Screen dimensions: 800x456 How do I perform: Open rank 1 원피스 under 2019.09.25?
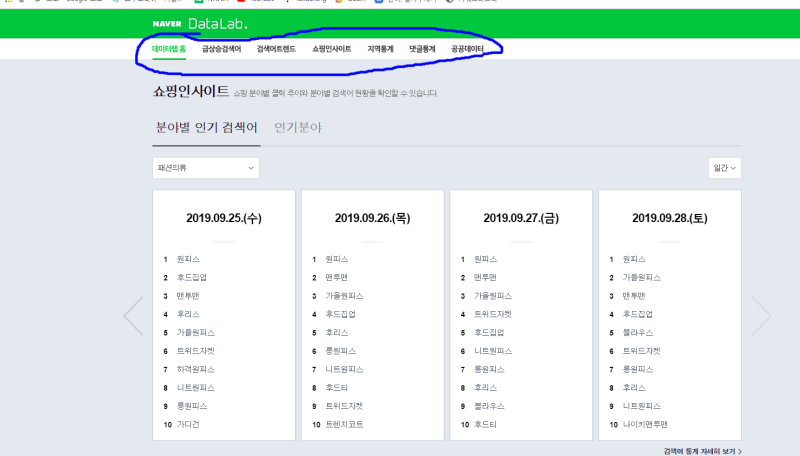tap(188, 259)
